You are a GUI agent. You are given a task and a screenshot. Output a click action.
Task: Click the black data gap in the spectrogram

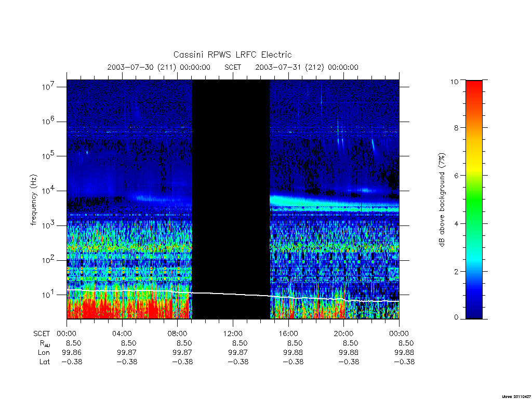tap(231, 199)
